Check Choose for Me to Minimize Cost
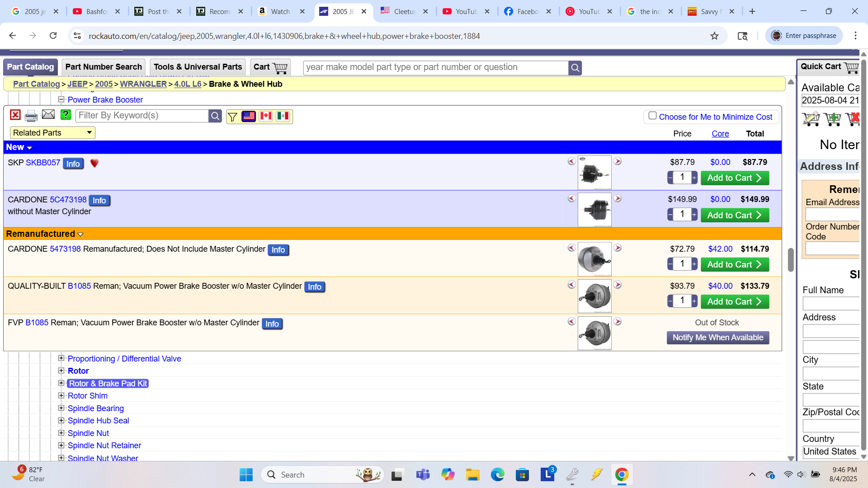Image resolution: width=868 pixels, height=488 pixels. click(x=652, y=116)
